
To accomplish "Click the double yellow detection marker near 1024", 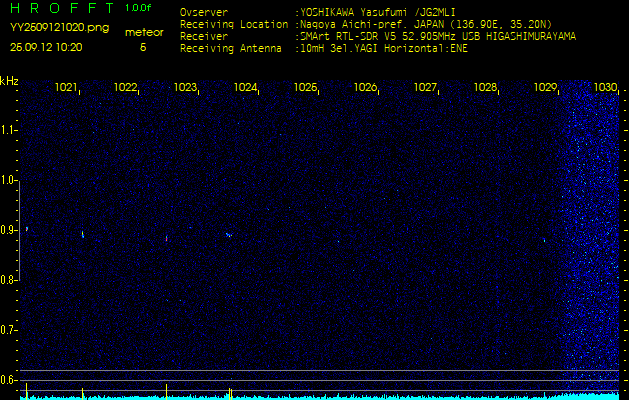I will click(x=230, y=393).
